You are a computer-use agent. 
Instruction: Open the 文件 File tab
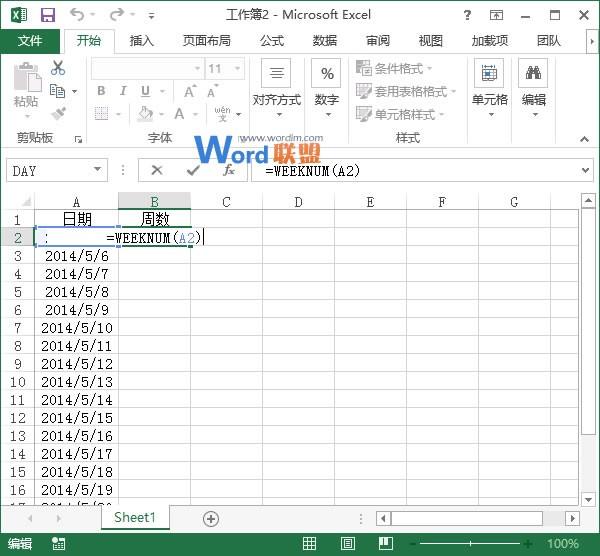click(x=30, y=41)
